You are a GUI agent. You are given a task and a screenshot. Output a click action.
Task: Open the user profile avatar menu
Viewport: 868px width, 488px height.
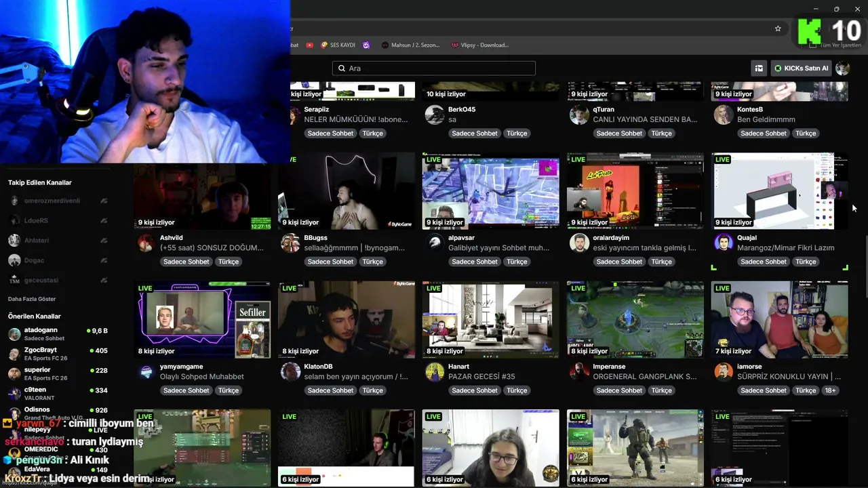pos(842,68)
